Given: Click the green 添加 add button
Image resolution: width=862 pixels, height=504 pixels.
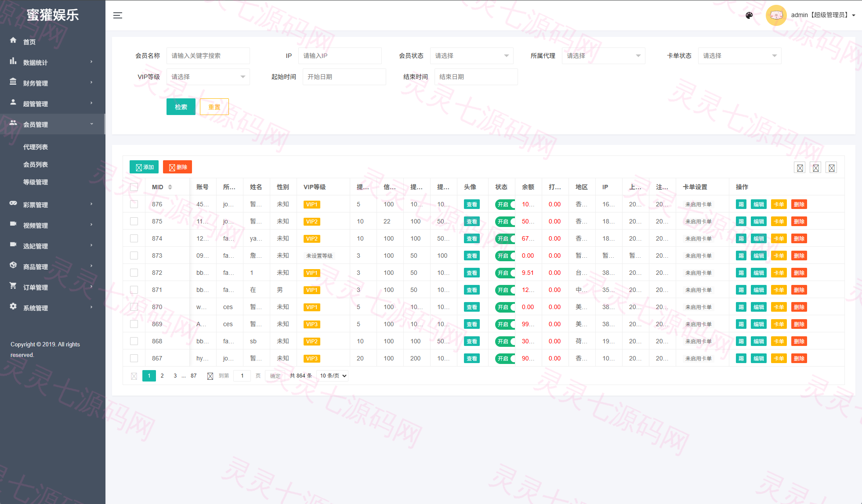Looking at the screenshot, I should [144, 167].
